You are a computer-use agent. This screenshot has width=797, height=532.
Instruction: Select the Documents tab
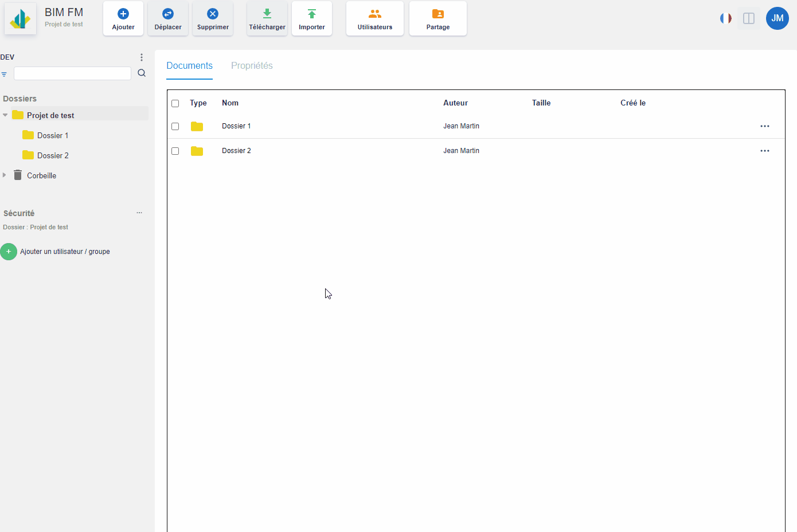point(189,65)
